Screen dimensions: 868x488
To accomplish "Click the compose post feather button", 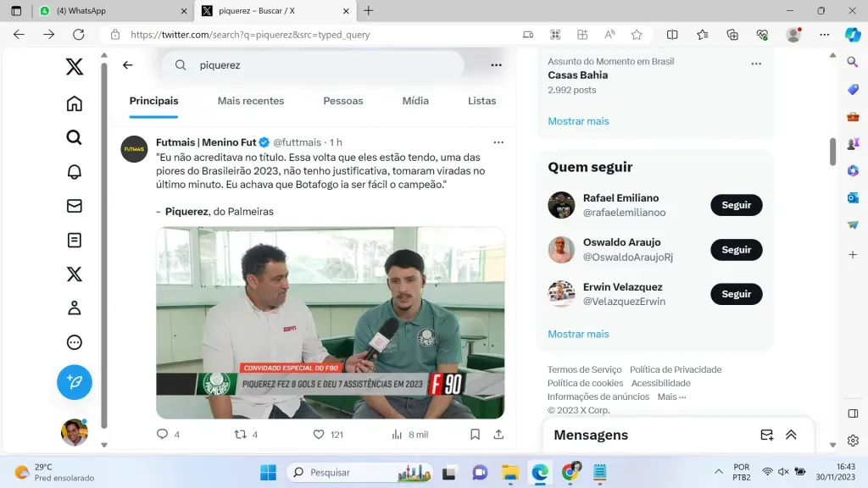I will coord(75,382).
